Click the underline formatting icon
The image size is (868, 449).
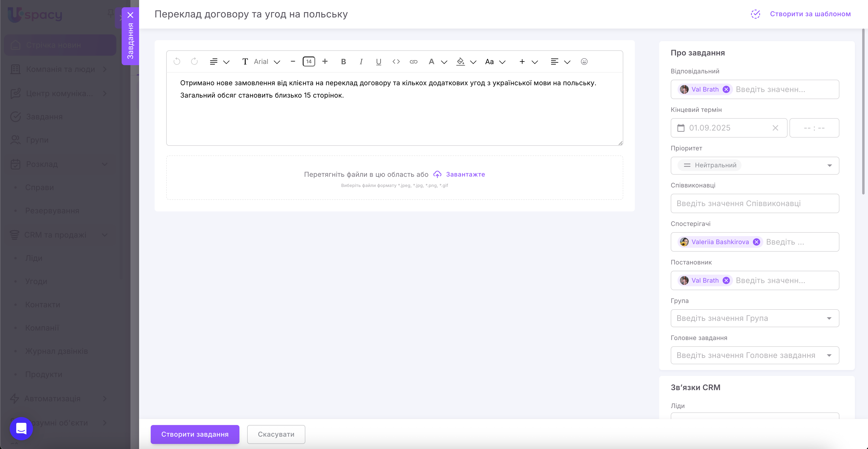pos(379,62)
